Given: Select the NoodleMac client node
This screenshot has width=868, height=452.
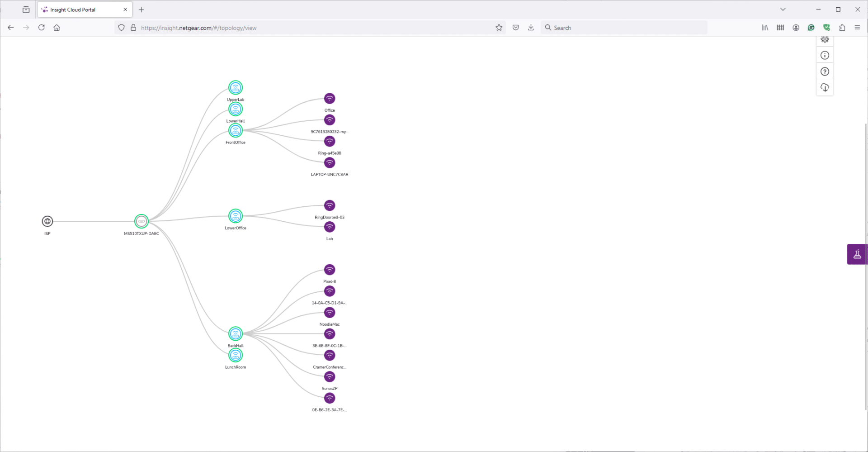Looking at the screenshot, I should click(x=330, y=312).
